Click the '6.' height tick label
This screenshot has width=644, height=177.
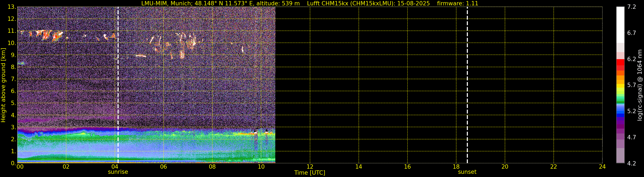pos(13,91)
